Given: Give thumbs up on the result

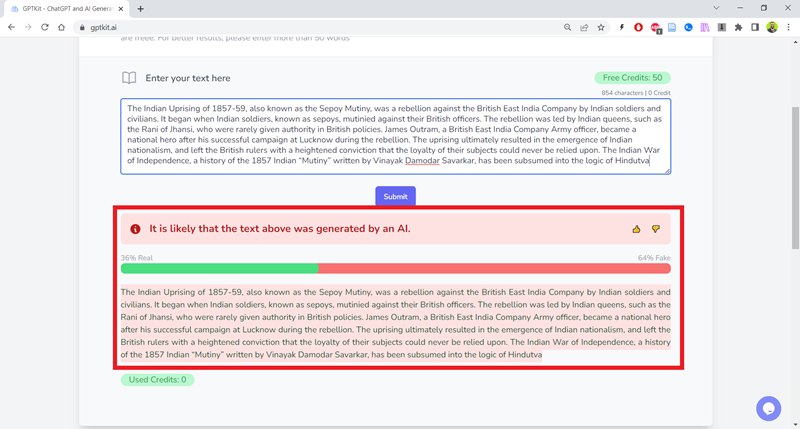Looking at the screenshot, I should tap(636, 229).
